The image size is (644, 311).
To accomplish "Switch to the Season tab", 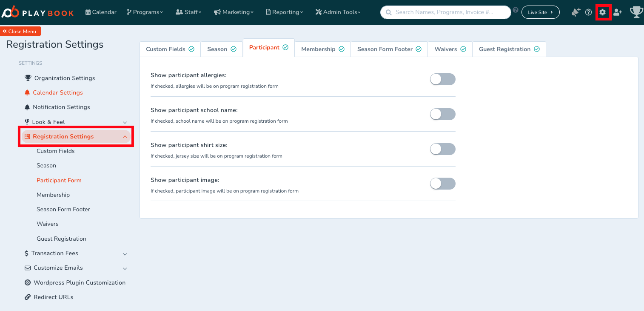I will click(x=222, y=49).
